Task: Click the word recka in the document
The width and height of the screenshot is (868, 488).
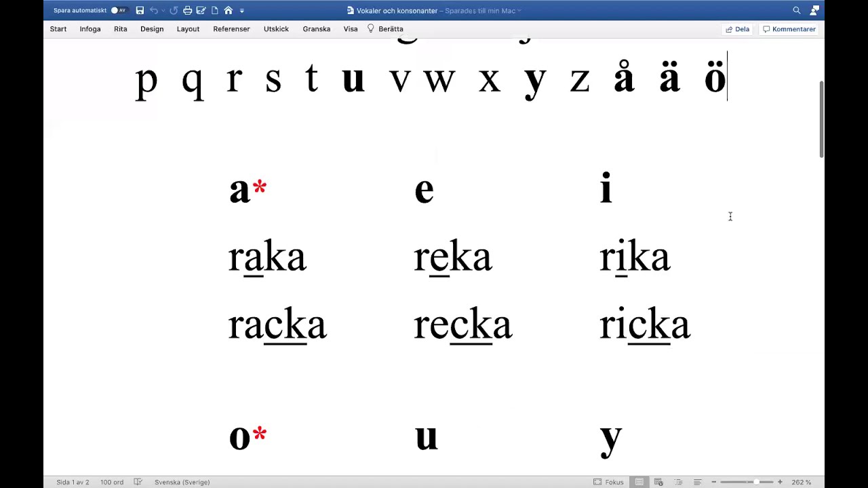Action: coord(462,326)
